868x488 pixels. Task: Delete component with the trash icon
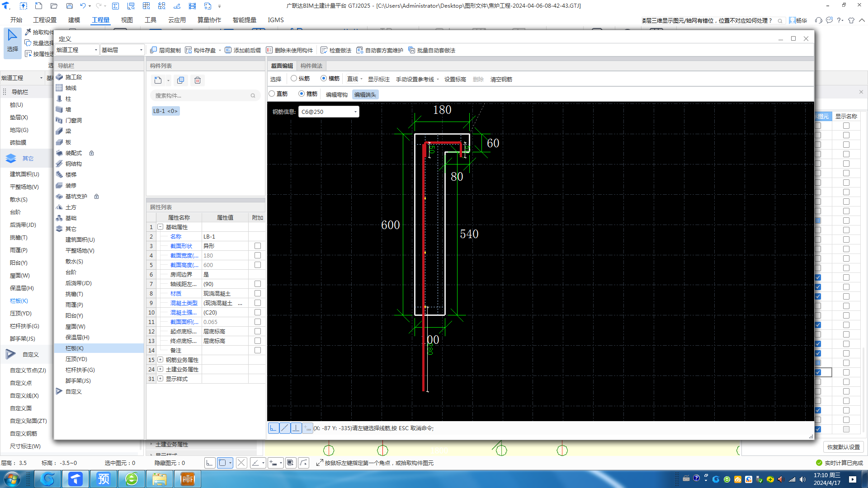point(198,80)
